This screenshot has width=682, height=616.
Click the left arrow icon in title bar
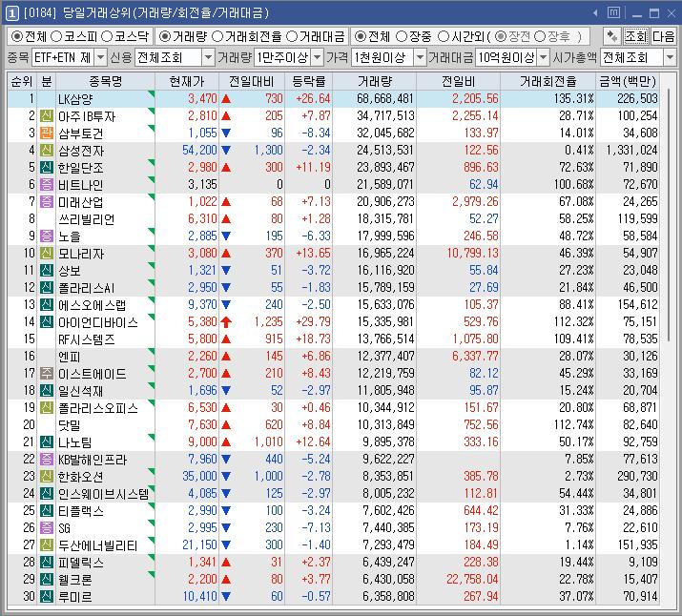point(595,13)
